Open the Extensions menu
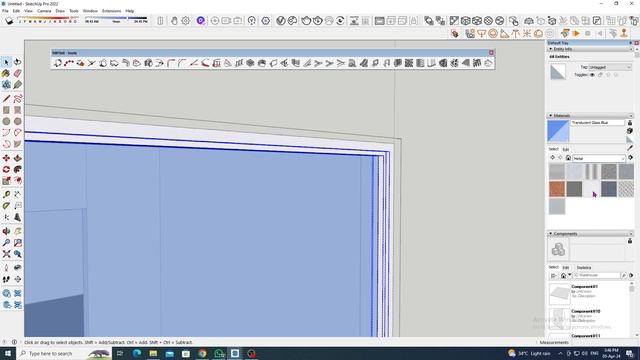The height and width of the screenshot is (360, 640). 111,11
